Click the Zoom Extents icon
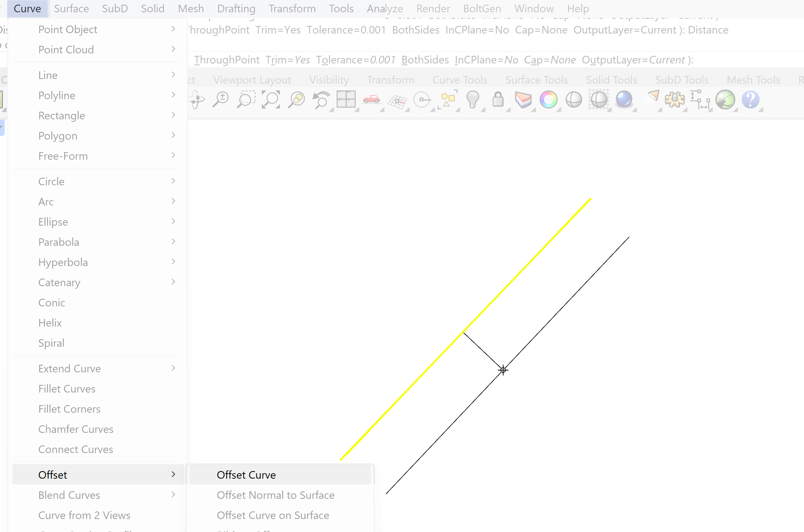The width and height of the screenshot is (804, 532). click(x=271, y=99)
